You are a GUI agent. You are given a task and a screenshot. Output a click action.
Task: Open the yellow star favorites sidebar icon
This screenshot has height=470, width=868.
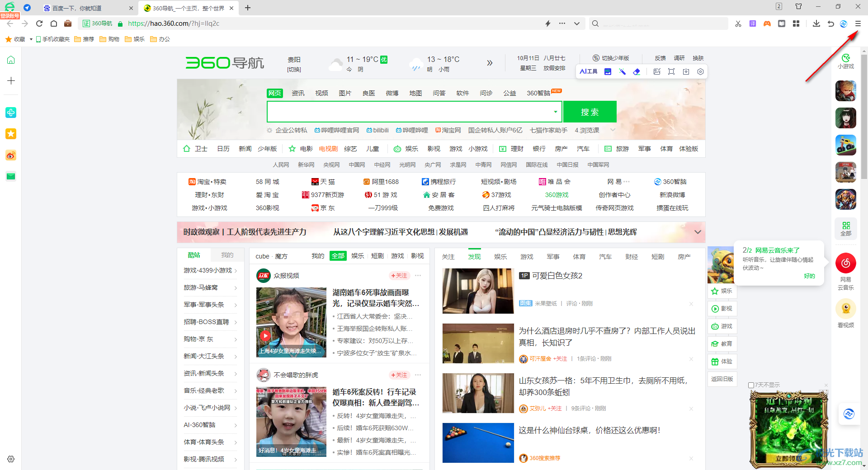(x=11, y=134)
